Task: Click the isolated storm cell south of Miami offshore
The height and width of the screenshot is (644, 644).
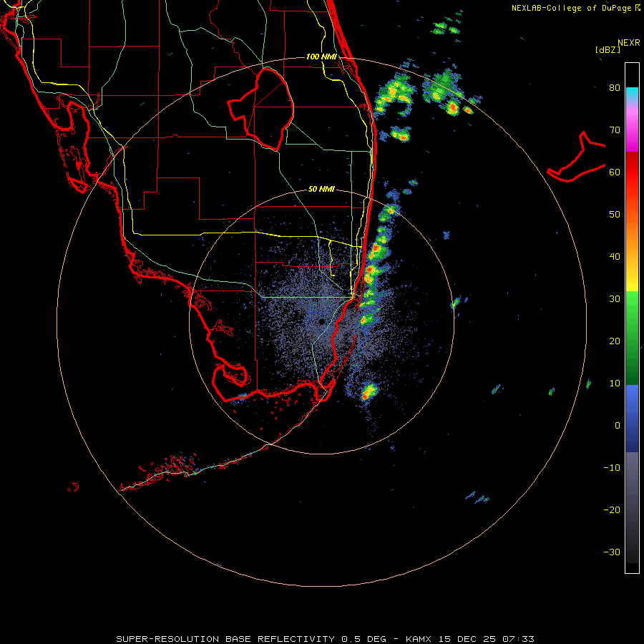Action: [x=369, y=391]
